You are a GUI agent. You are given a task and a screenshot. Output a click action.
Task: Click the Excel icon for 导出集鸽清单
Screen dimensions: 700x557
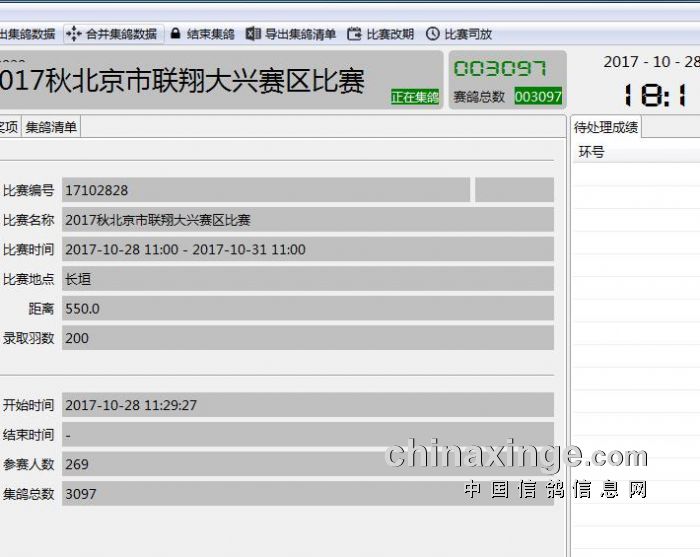tap(254, 34)
